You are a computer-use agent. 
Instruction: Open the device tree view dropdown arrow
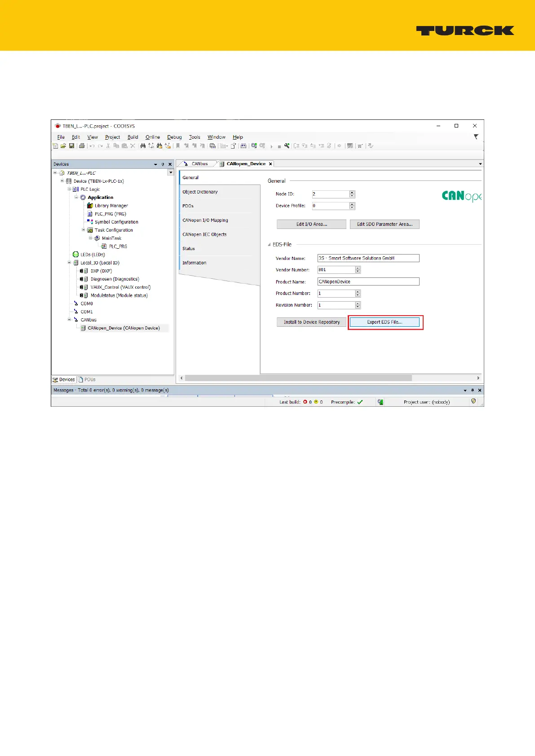[171, 173]
